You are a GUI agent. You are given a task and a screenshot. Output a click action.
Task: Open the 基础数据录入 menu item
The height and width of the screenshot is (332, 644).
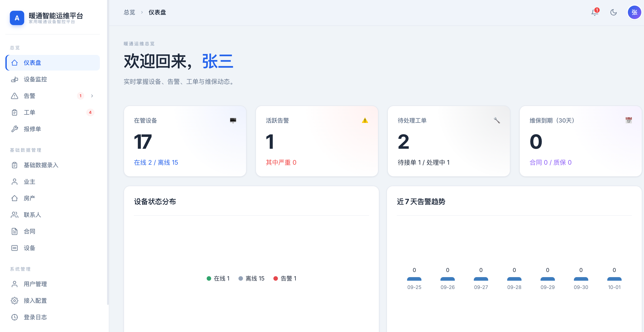(x=52, y=165)
